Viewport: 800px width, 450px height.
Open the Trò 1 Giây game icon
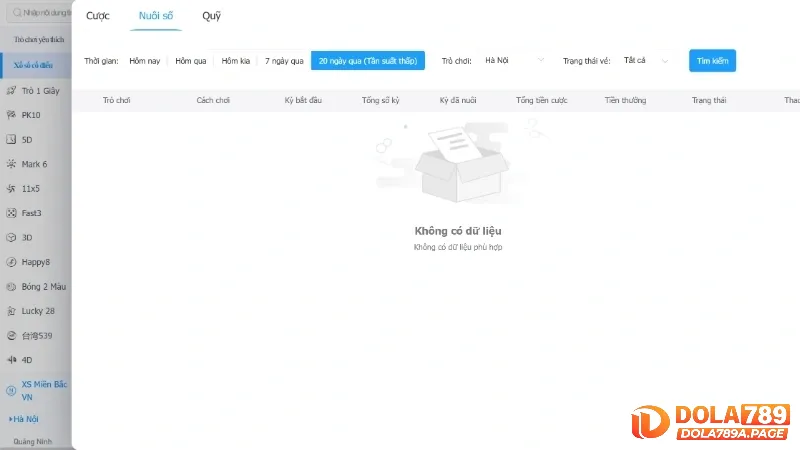click(x=11, y=90)
